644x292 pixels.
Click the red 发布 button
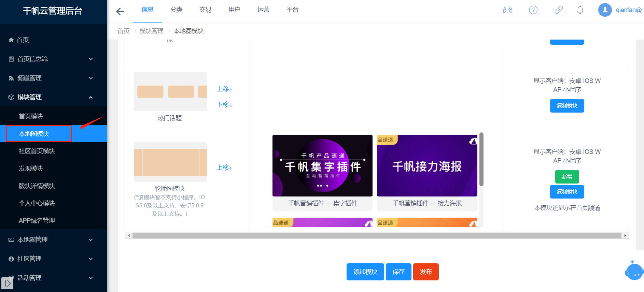[x=426, y=272]
